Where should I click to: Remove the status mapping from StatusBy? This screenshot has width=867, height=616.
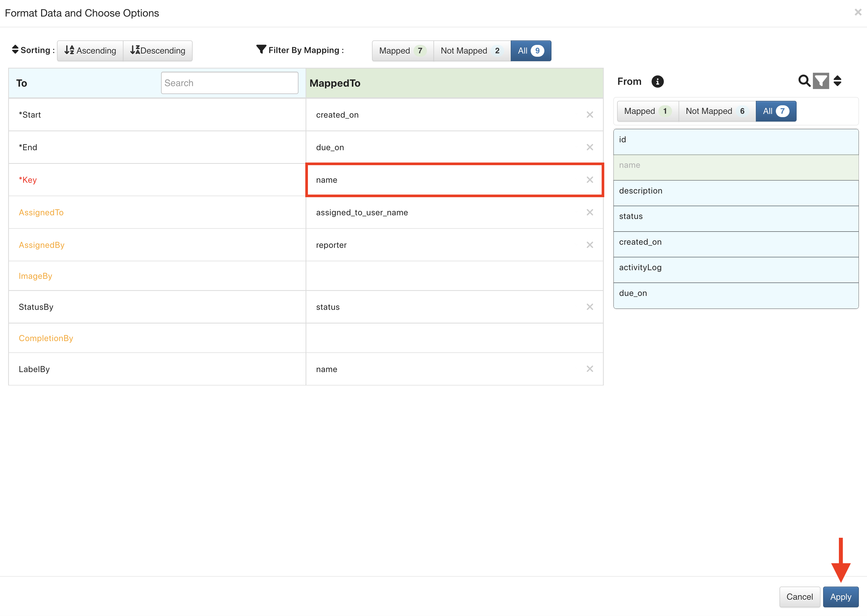click(590, 307)
